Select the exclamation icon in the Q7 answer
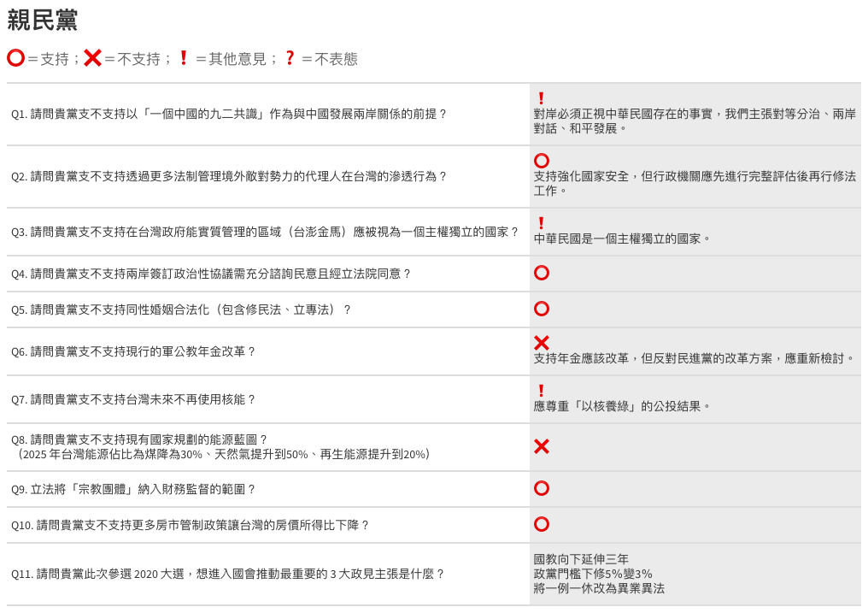Image resolution: width=868 pixels, height=613 pixels. [x=541, y=391]
